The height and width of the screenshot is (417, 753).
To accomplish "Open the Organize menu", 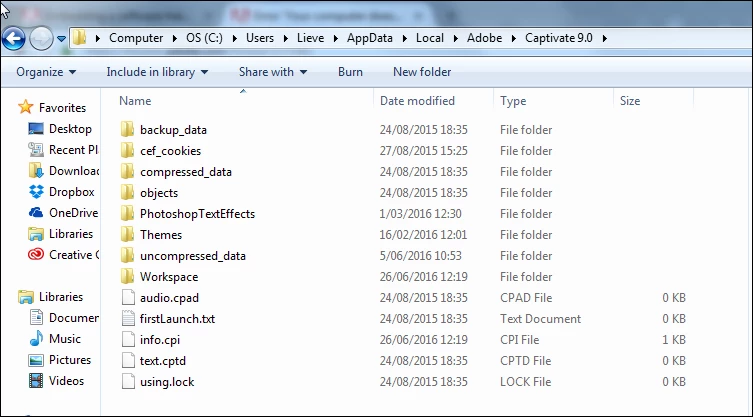I will [46, 72].
